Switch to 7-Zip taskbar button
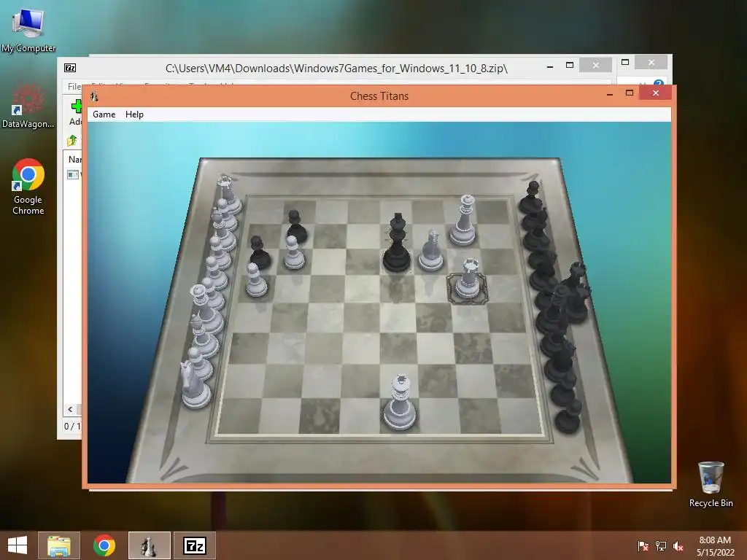The height and width of the screenshot is (560, 747). 194,545
